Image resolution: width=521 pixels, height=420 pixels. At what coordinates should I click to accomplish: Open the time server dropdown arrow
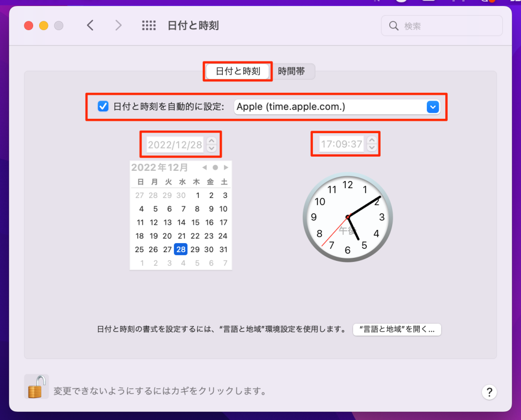coord(432,107)
